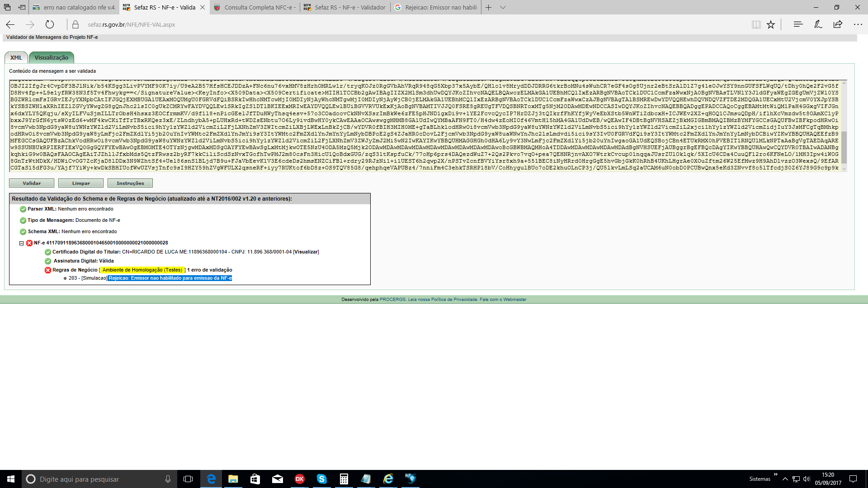Click the Parser XML green check icon
Viewport: 868px width, 488px height.
click(23, 209)
